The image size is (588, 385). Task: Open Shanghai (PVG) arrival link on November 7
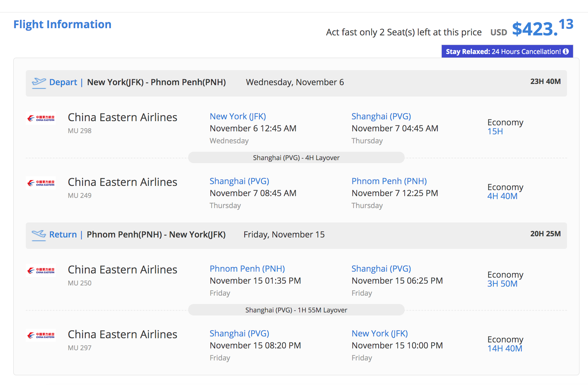(x=381, y=116)
